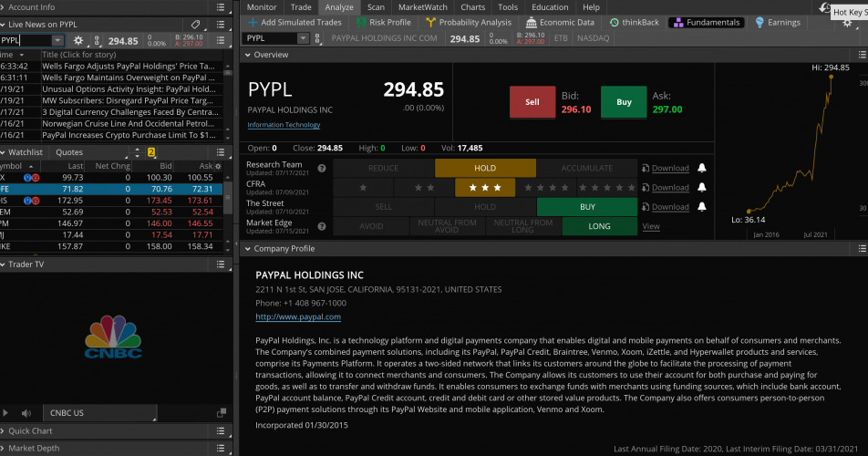Click the Live News symbol input field
This screenshot has width=868, height=456.
pos(26,40)
